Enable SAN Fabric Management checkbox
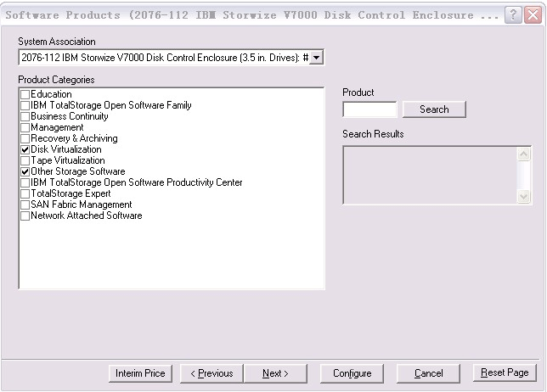This screenshot has width=547, height=392. (x=25, y=204)
